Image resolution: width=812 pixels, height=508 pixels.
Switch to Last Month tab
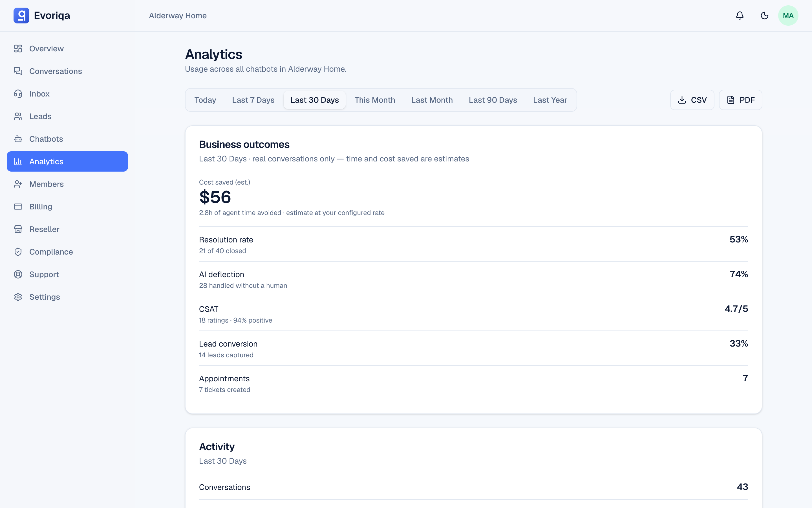click(x=432, y=100)
